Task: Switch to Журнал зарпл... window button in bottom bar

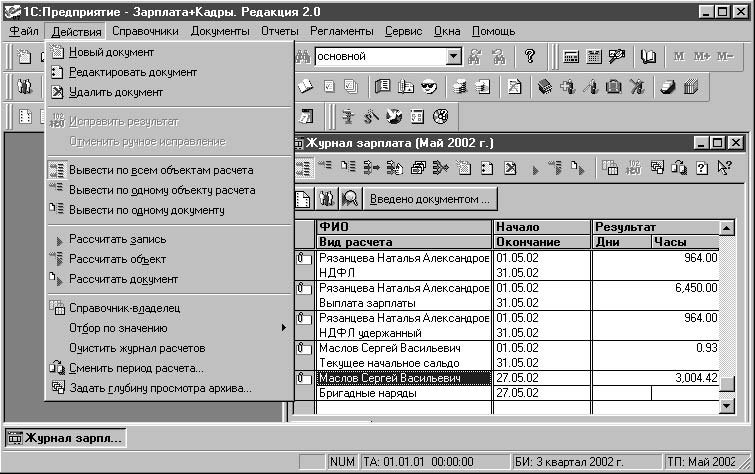Action: (65, 438)
